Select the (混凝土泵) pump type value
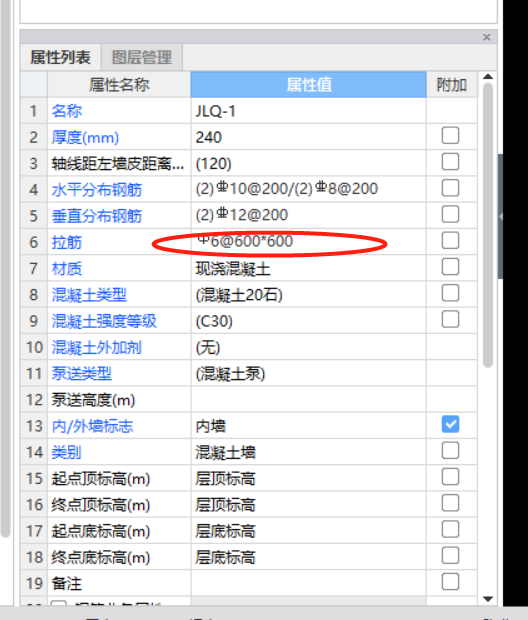This screenshot has height=620, width=528. pyautogui.click(x=308, y=374)
